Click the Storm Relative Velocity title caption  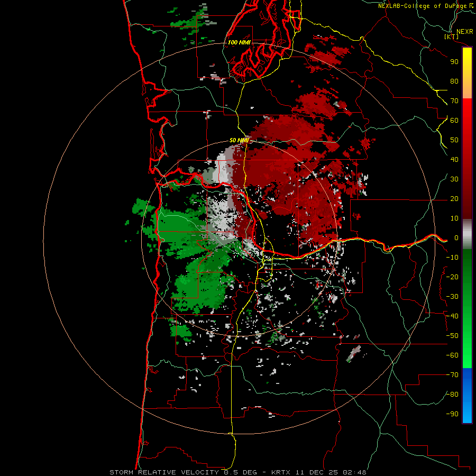tap(237, 472)
